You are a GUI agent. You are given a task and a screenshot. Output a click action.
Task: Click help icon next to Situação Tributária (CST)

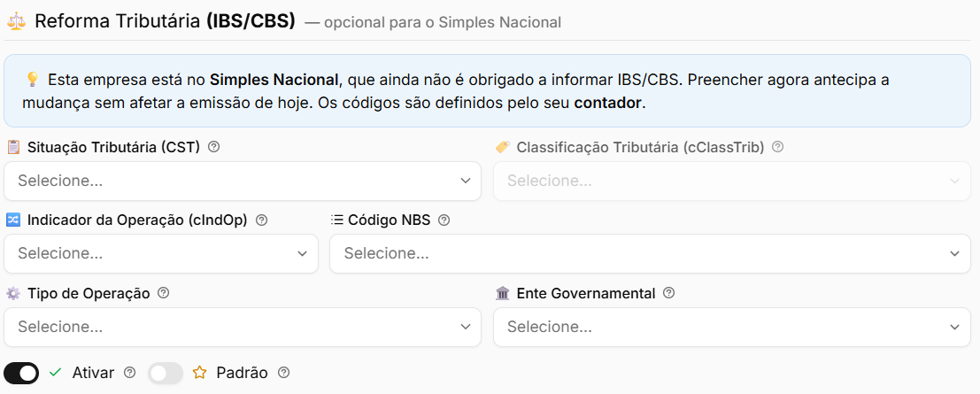213,147
